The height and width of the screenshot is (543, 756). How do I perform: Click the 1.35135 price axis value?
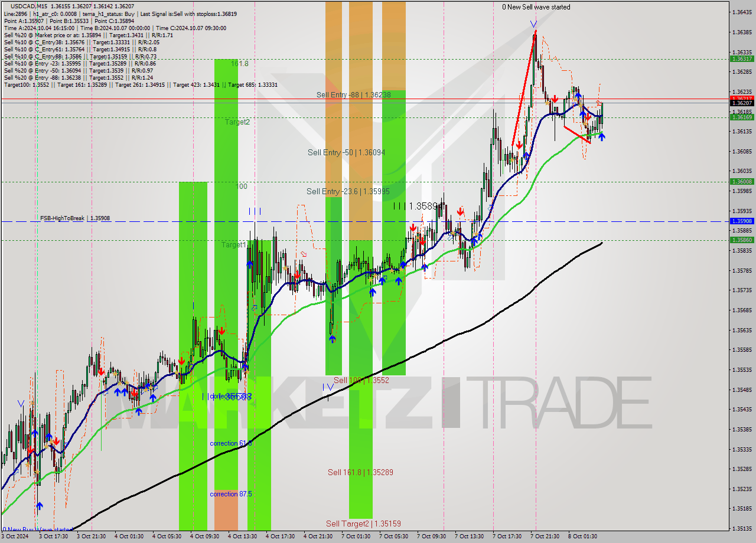742,528
